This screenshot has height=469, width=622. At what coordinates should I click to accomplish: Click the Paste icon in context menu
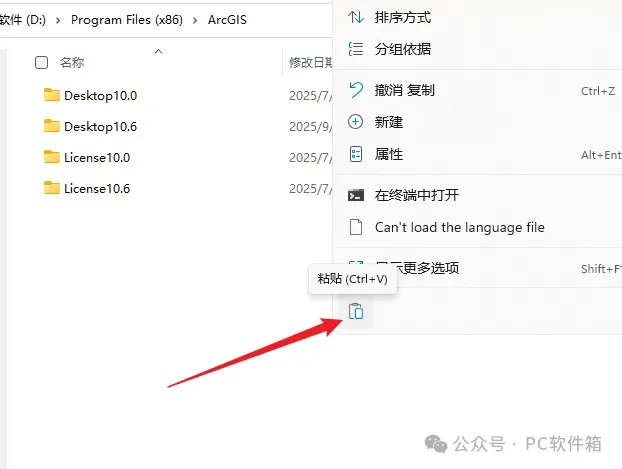pos(356,311)
